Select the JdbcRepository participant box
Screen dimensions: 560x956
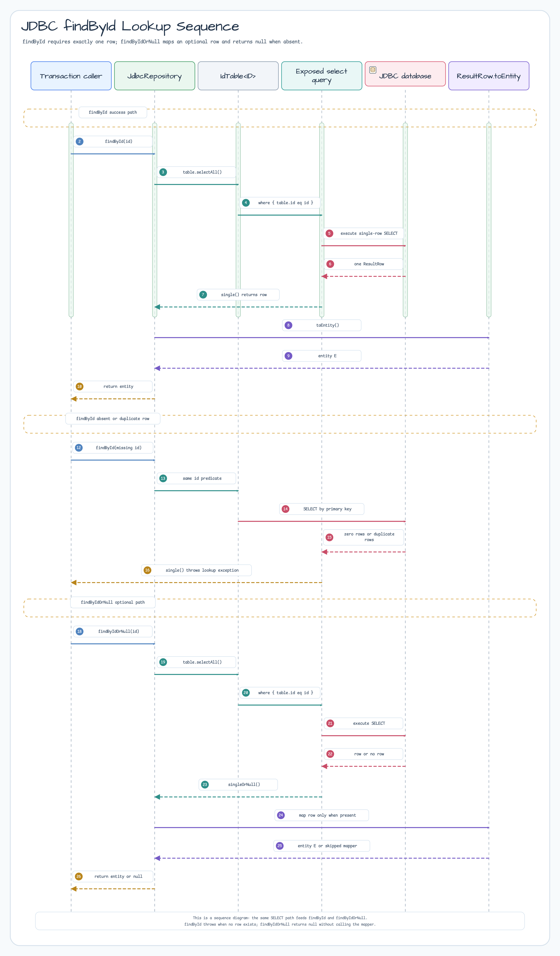click(x=155, y=76)
